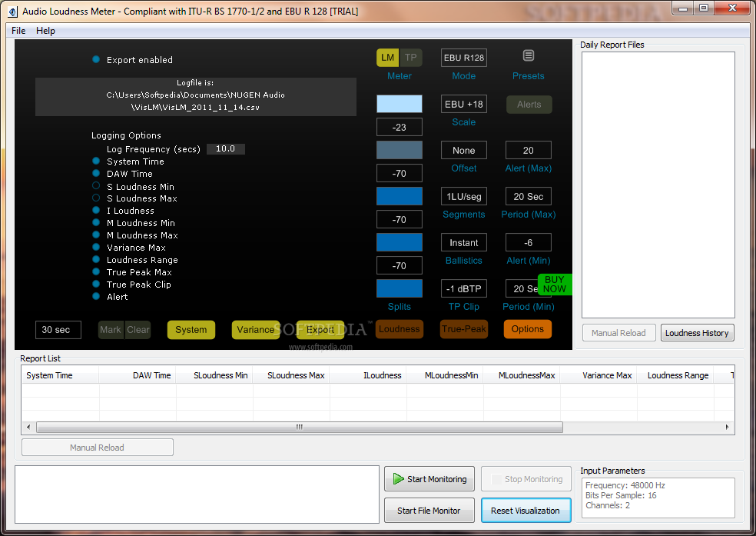Screen dimensions: 756x536
Task: Pick the gray-blue split color swatch
Action: point(400,150)
